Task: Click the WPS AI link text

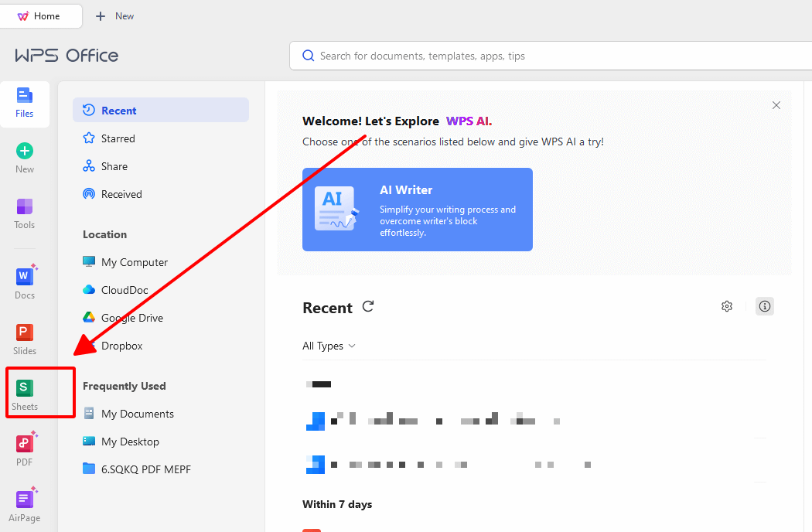Action: [469, 121]
